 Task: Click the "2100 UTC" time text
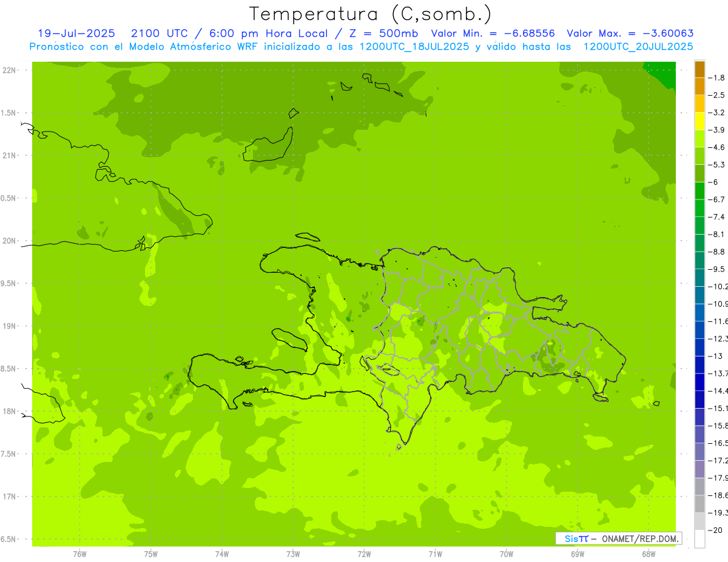[160, 33]
